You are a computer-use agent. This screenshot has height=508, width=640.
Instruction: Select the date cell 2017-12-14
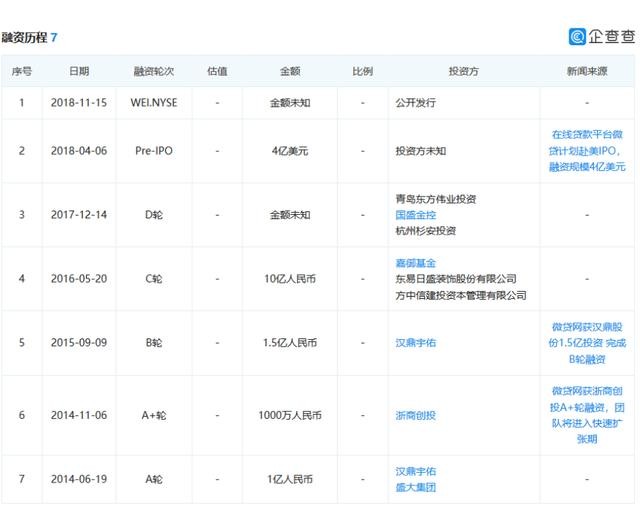[79, 215]
